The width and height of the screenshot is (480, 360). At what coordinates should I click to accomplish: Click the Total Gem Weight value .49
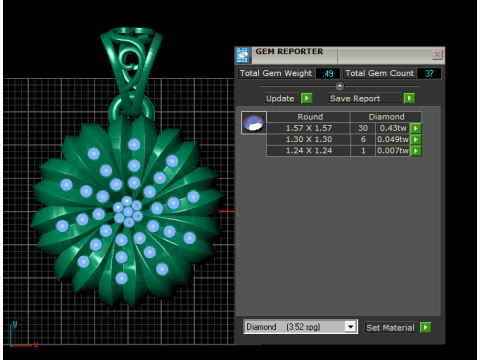[328, 73]
